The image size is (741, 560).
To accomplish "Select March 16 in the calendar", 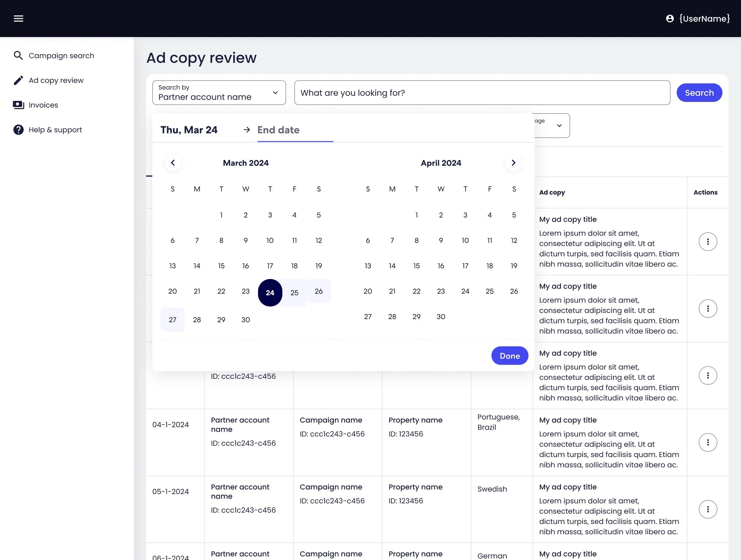I will pyautogui.click(x=246, y=266).
